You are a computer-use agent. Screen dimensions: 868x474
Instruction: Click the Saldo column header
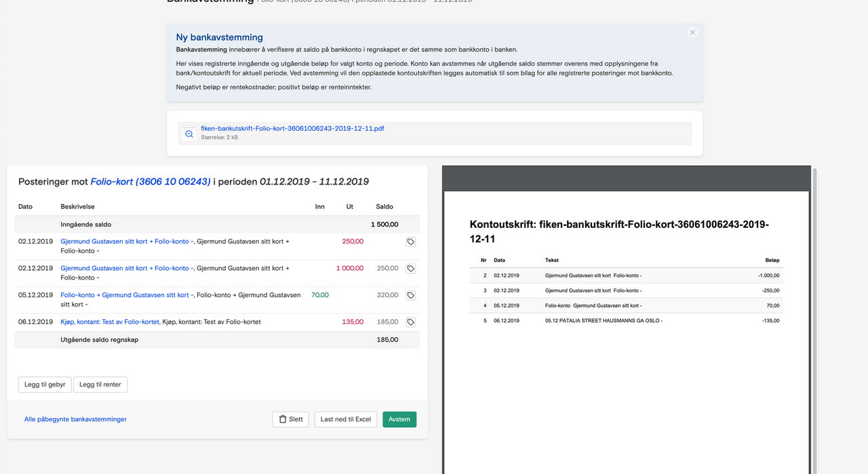point(384,207)
